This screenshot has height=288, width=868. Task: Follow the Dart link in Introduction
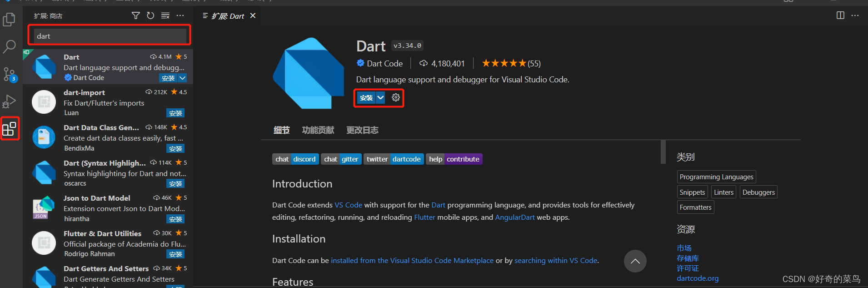point(438,205)
